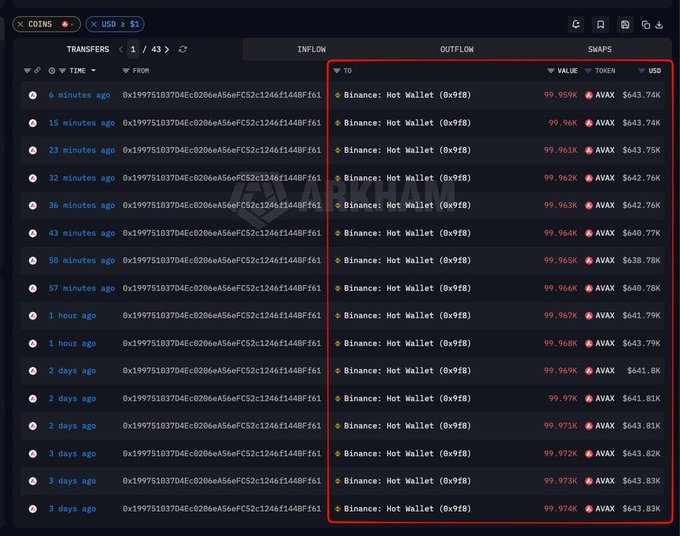Click the $642.76K amount in 32 minutes row
The image size is (680, 536).
(x=641, y=178)
